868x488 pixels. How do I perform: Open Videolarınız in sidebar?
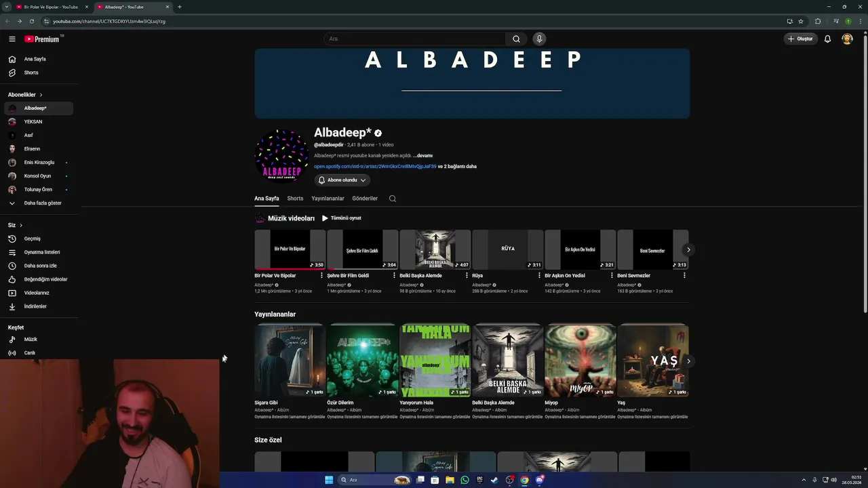pos(39,293)
